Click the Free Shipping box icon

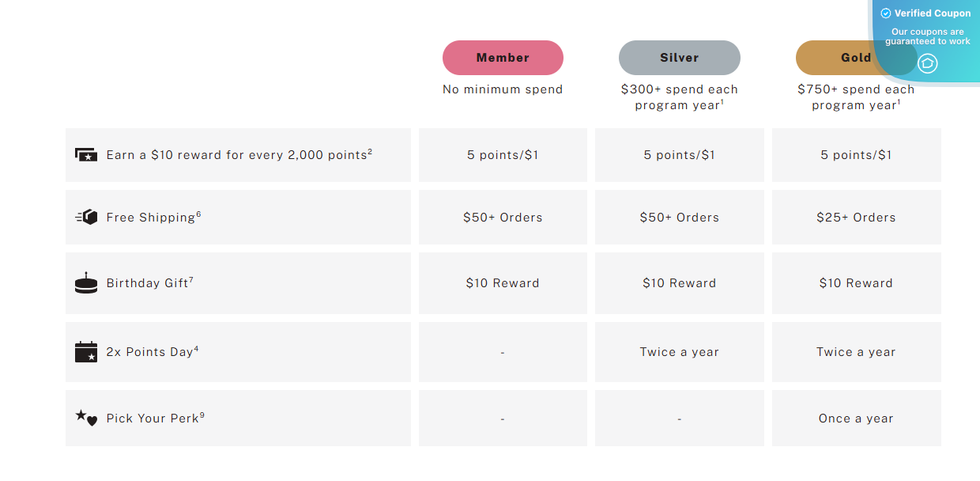tap(86, 217)
